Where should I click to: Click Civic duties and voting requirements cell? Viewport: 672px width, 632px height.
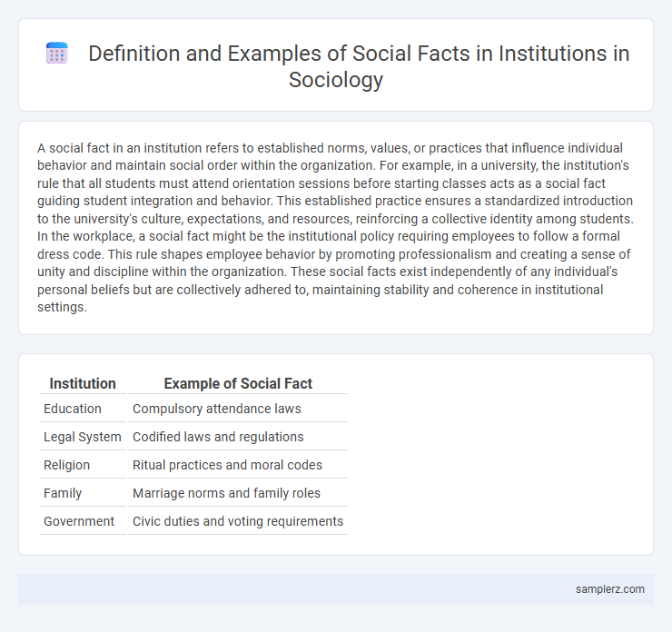pos(238,521)
